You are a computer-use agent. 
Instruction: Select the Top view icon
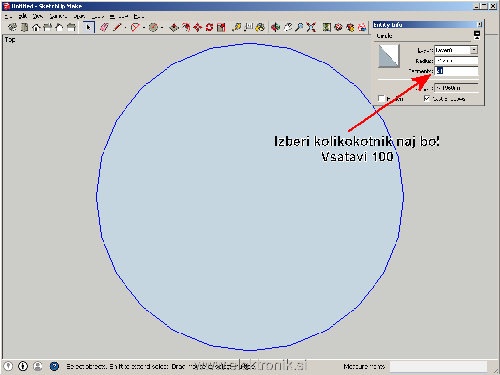(24, 27)
